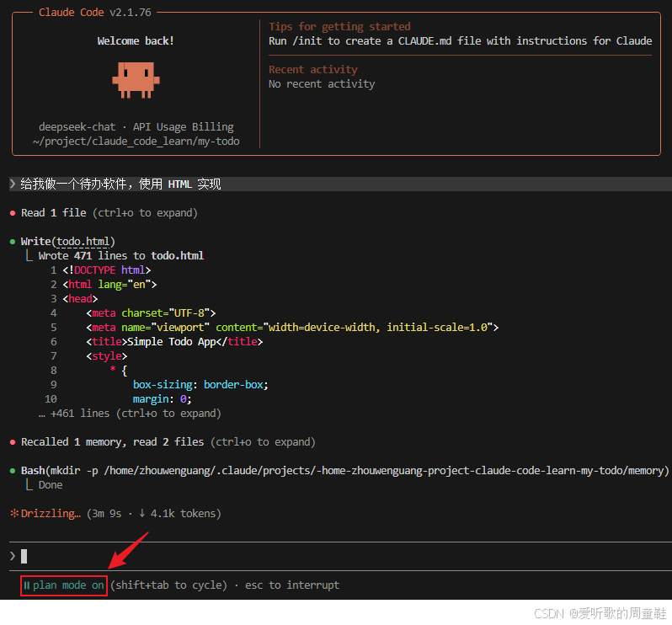
Task: Click the red bullet beside Read 1 file
Action: [13, 213]
